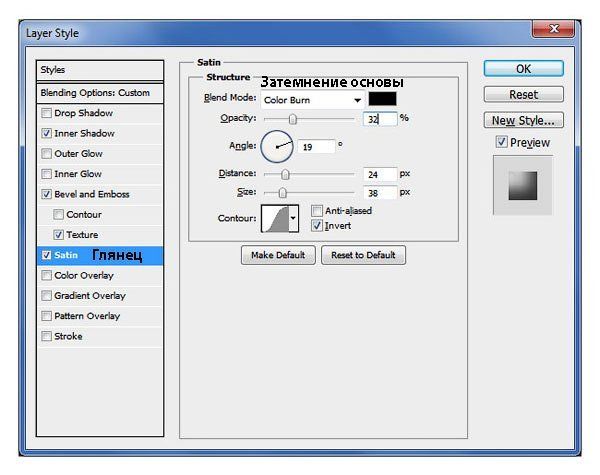This screenshot has height=475, width=600.
Task: Enable the Color Overlay checkbox
Action: point(46,276)
